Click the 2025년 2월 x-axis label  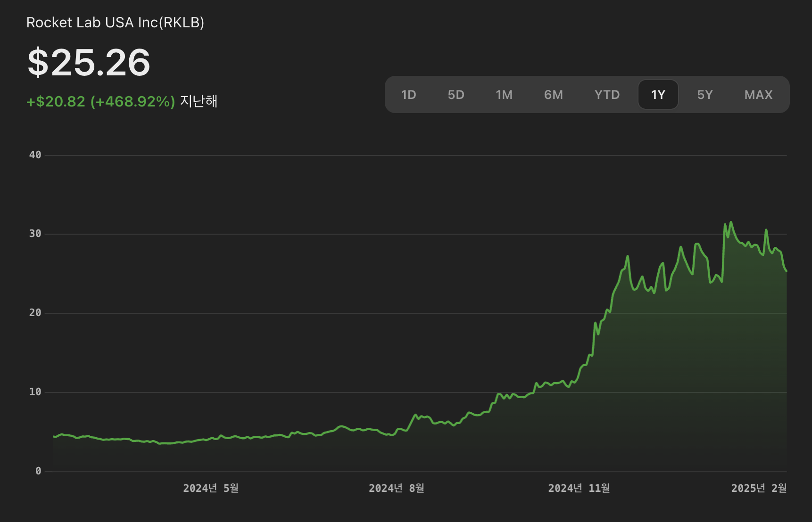pyautogui.click(x=759, y=488)
